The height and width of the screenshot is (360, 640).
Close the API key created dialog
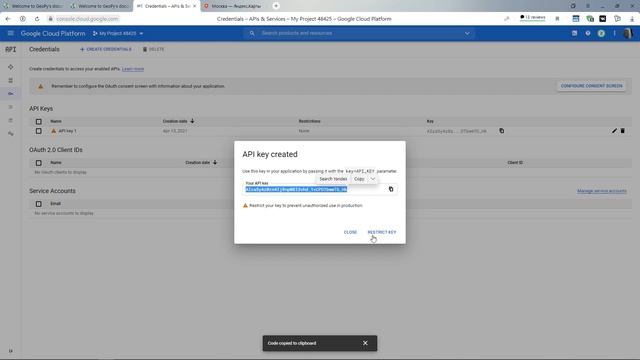point(350,232)
